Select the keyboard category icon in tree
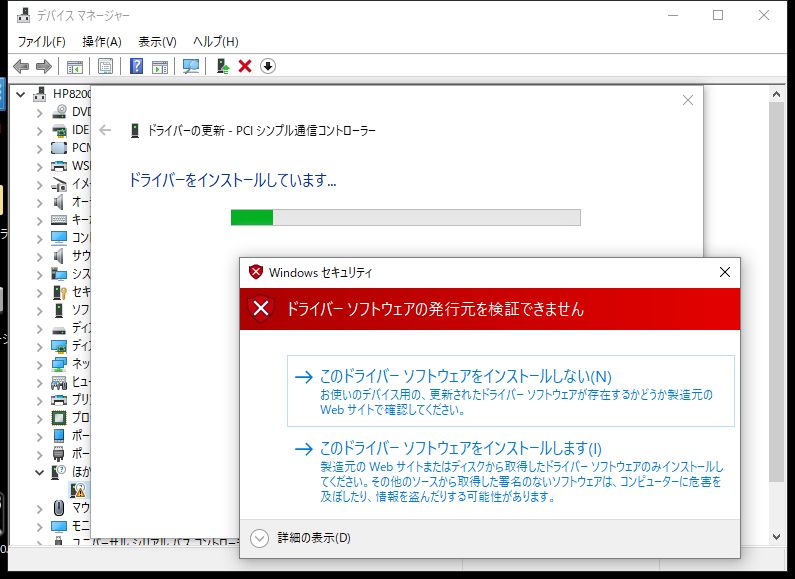The width and height of the screenshot is (795, 579). [59, 220]
